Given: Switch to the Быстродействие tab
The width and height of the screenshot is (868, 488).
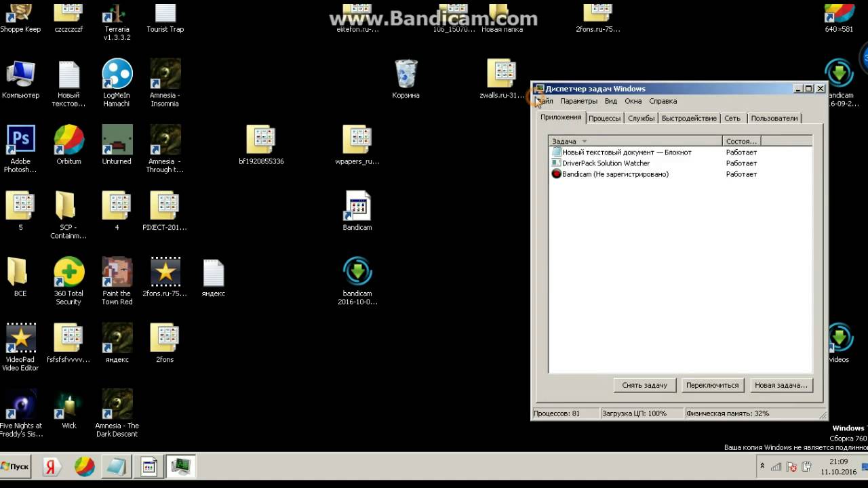Looking at the screenshot, I should point(689,118).
